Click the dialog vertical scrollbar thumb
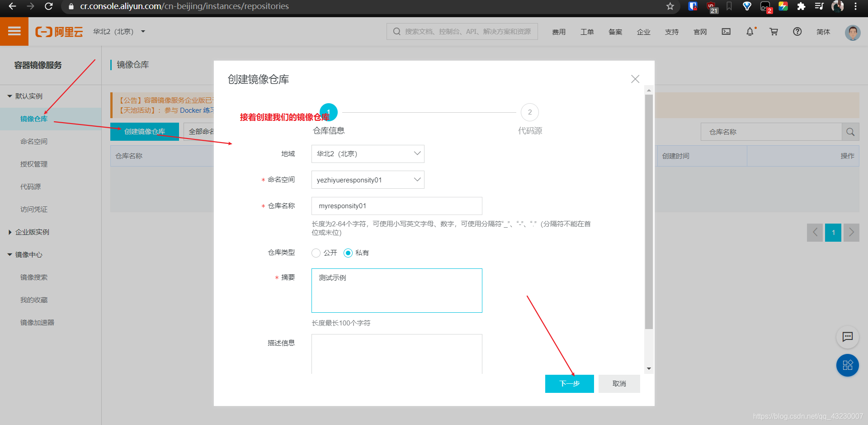 pyautogui.click(x=649, y=211)
